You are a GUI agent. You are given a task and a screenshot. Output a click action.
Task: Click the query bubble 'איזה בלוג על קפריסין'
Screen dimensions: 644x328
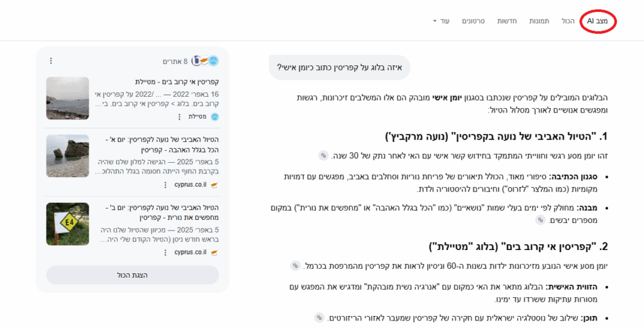point(339,67)
